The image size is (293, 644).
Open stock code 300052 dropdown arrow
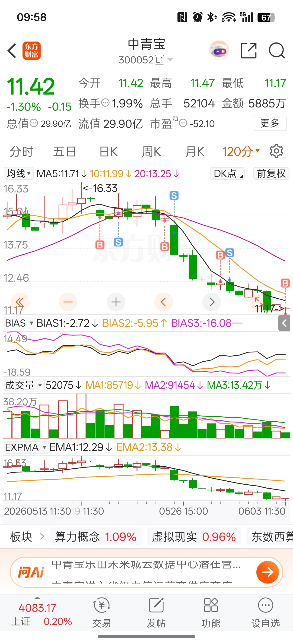coord(170,60)
